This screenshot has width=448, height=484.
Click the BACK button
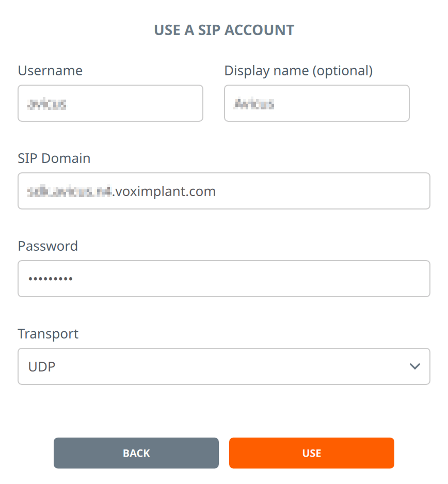(136, 453)
